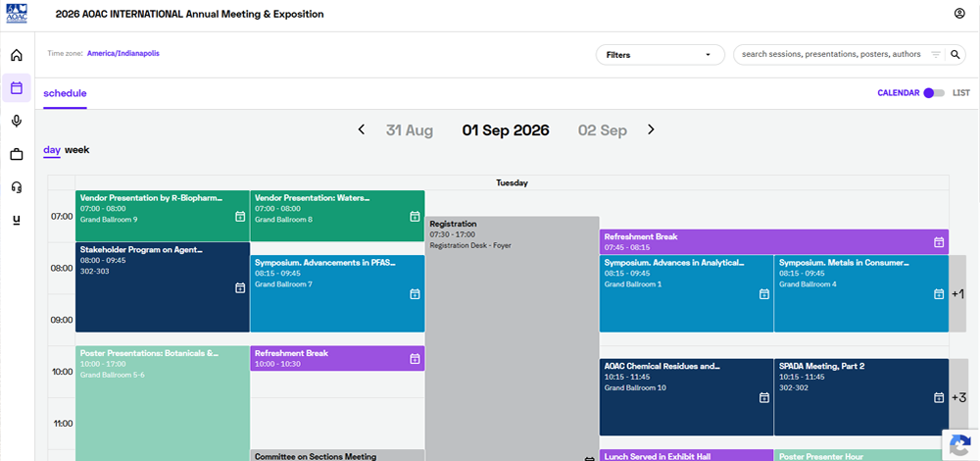The image size is (980, 461).
Task: Open the briefcase exhibitors sidebar icon
Action: click(x=17, y=154)
